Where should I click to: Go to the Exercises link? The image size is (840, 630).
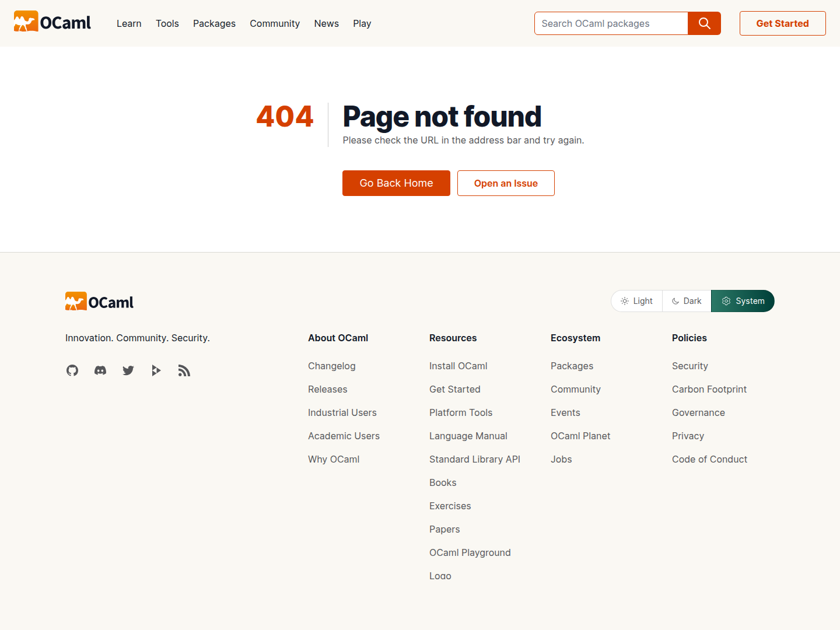point(450,506)
